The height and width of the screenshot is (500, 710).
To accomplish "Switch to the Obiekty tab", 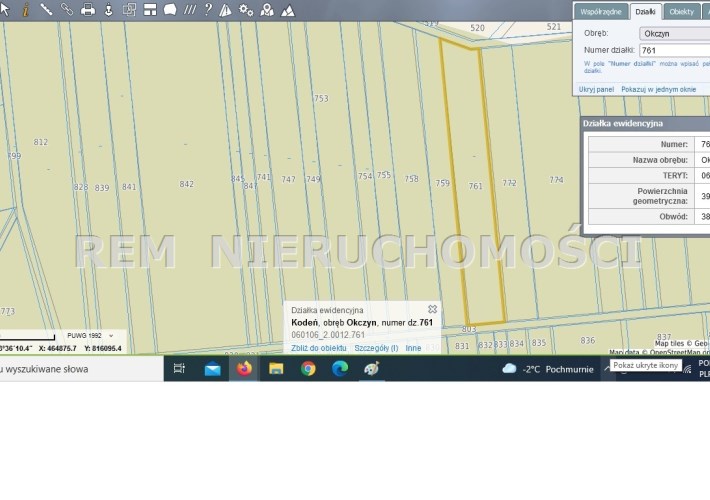I will [682, 11].
